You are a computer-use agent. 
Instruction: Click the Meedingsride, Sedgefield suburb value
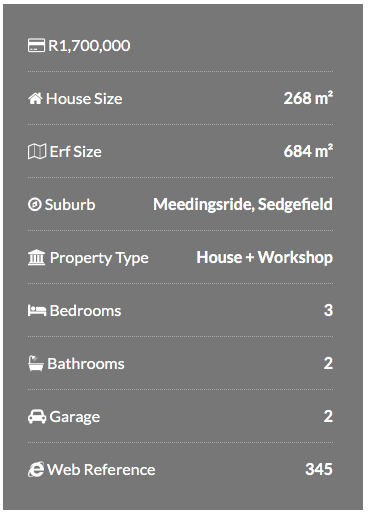pyautogui.click(x=243, y=204)
